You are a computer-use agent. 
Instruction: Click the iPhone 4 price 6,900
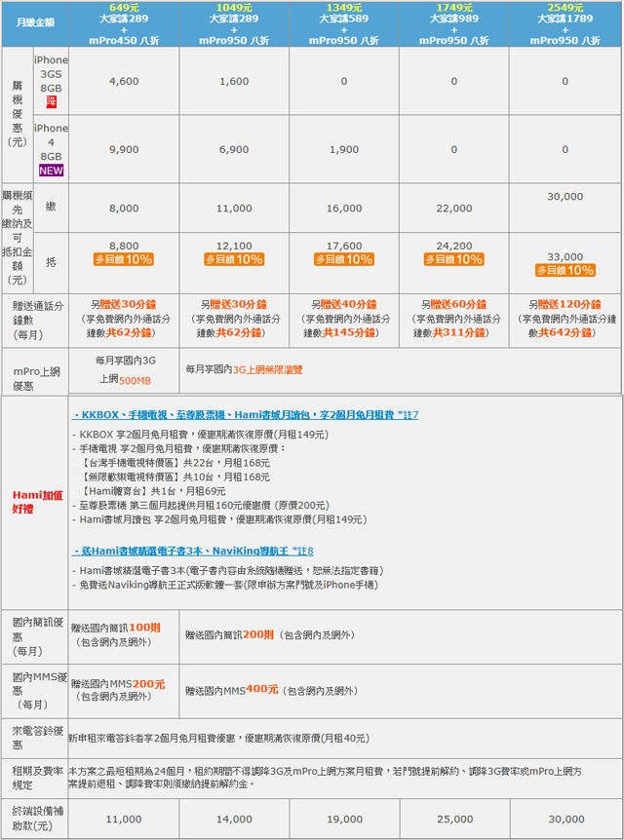pos(234,149)
